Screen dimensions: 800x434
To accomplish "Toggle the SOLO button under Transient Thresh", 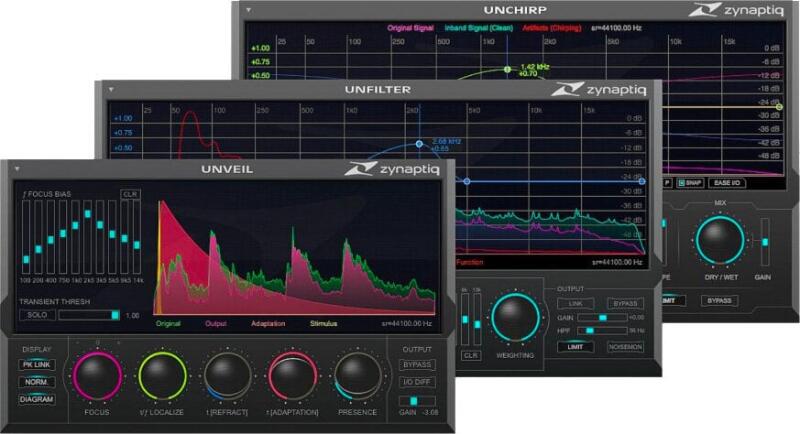I will (x=36, y=315).
